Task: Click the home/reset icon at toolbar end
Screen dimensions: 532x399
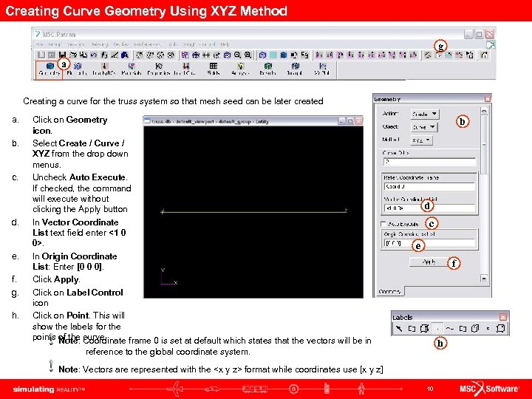Action: tap(484, 55)
